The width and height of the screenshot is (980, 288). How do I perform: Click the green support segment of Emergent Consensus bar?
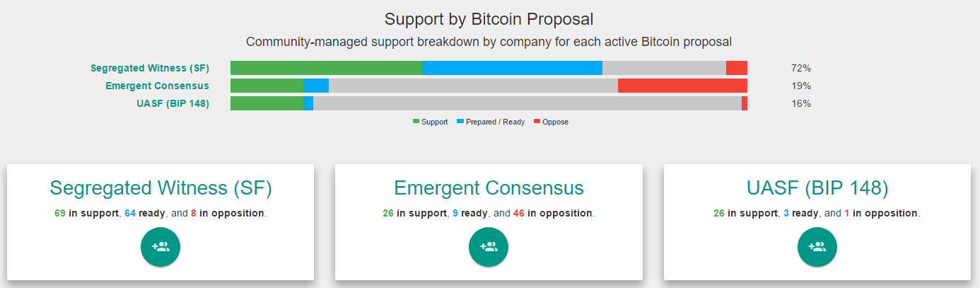pos(267,86)
